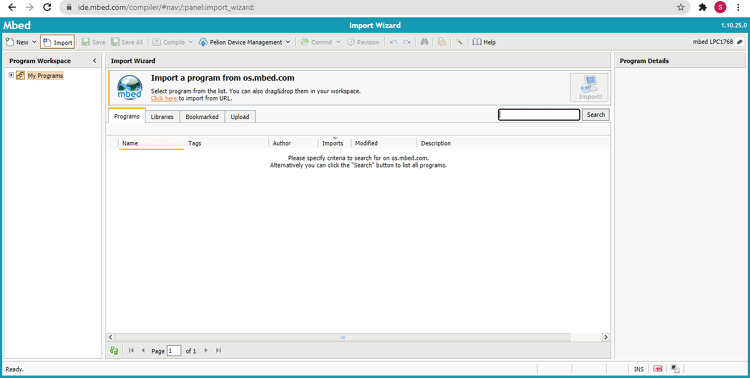Select the mbed LPC1768 target device

point(718,42)
